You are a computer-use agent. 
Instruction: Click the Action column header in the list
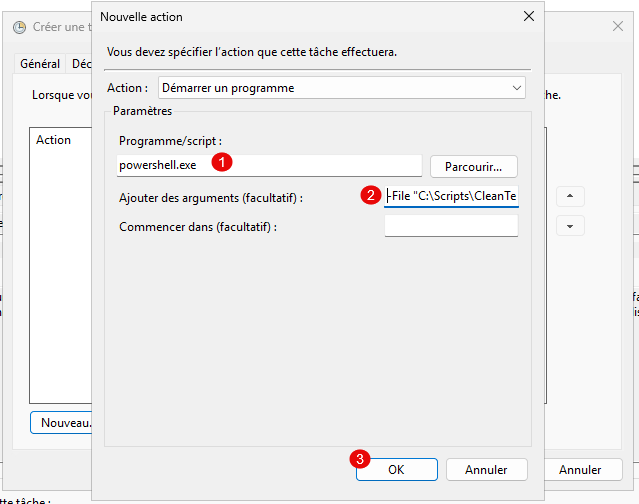click(53, 140)
